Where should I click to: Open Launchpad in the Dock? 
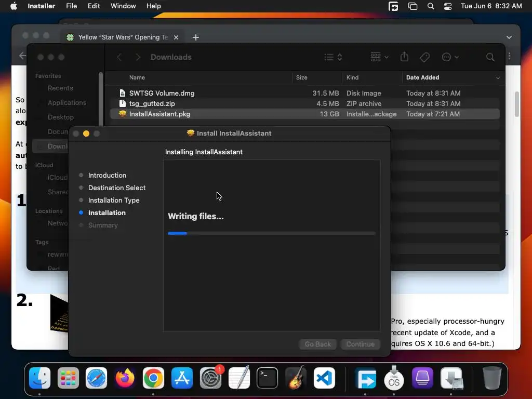click(x=68, y=378)
